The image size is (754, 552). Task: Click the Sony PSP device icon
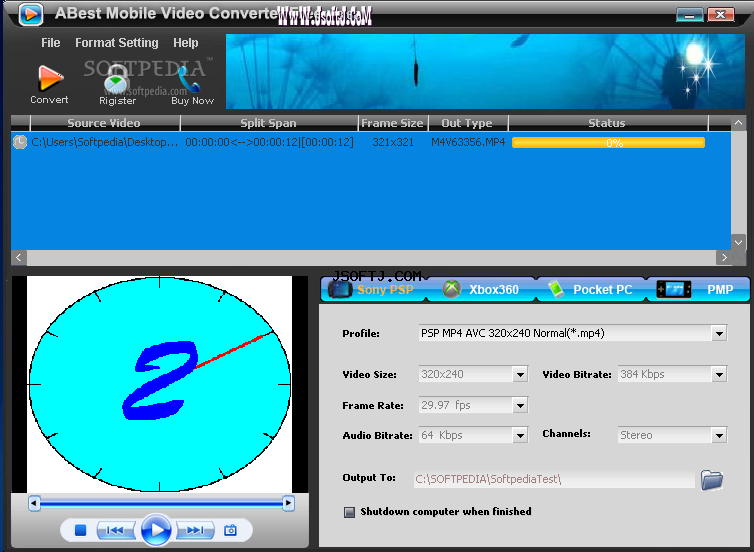pos(340,289)
